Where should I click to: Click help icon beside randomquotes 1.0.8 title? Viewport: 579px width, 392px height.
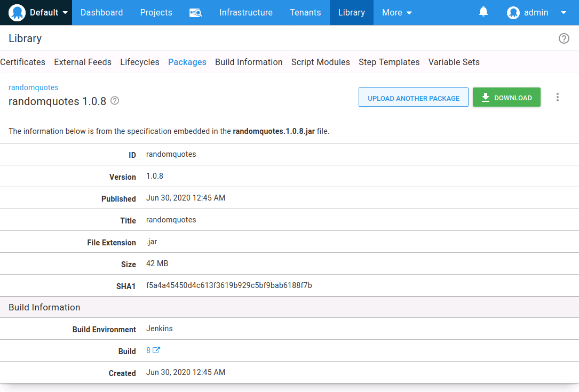[115, 101]
